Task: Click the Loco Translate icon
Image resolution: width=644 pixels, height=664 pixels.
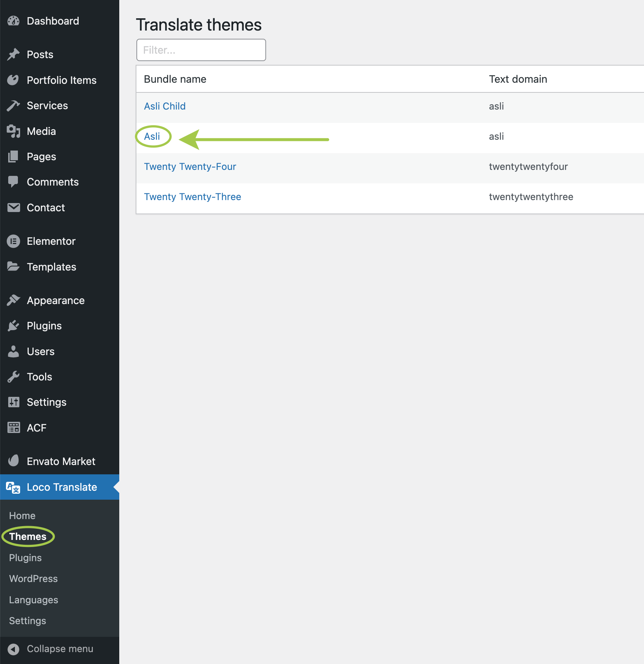Action: [x=13, y=487]
